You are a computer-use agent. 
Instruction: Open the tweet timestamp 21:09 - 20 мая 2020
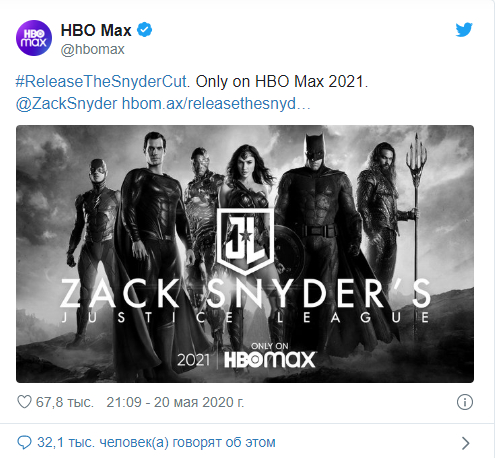click(x=175, y=402)
